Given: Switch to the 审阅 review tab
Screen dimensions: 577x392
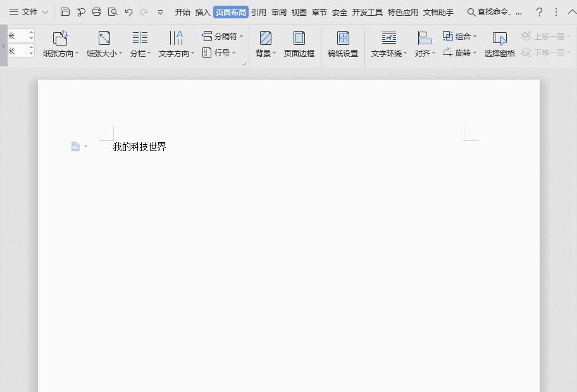Looking at the screenshot, I should click(x=279, y=12).
